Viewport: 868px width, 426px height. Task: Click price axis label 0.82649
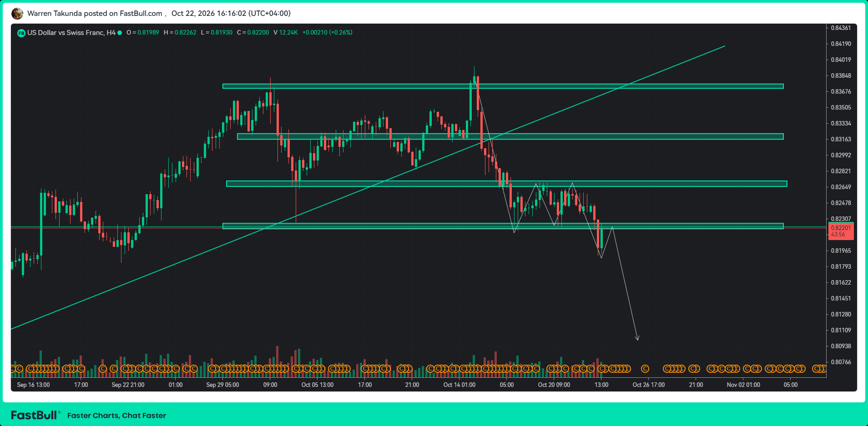click(841, 187)
